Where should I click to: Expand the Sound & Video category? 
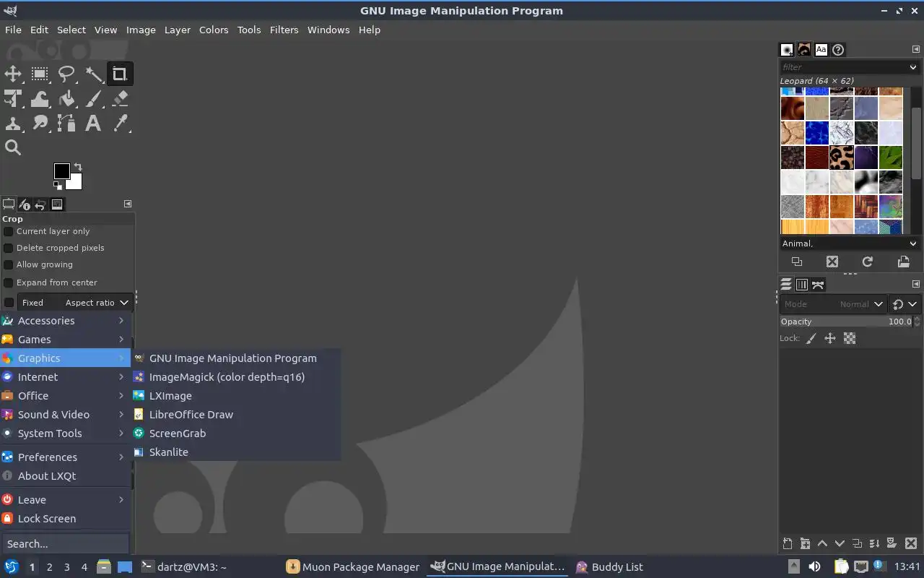click(x=65, y=415)
